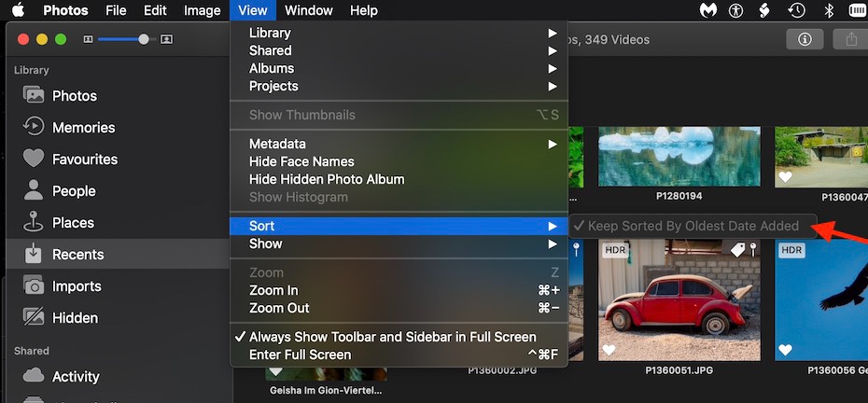Open the Info button in toolbar

click(x=805, y=39)
